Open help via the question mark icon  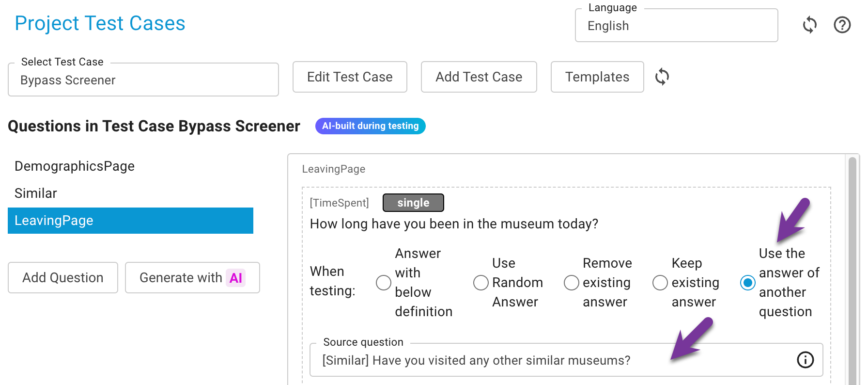(842, 25)
